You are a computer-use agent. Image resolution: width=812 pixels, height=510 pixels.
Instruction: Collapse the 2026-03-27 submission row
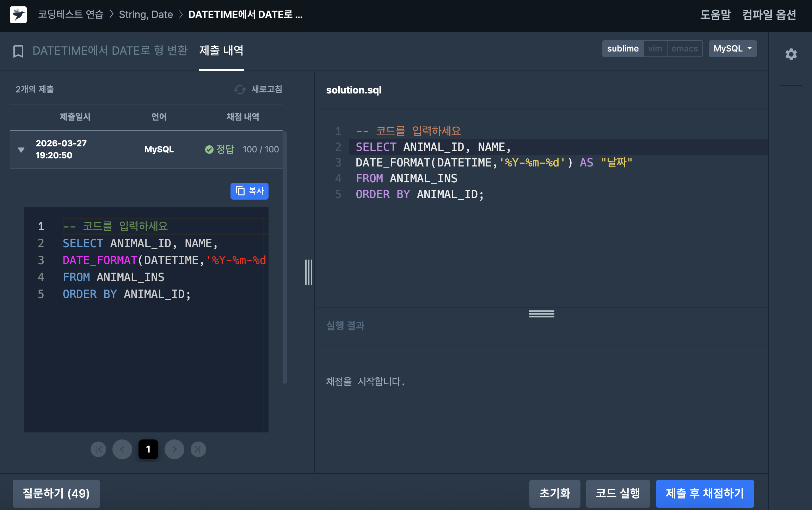[21, 150]
